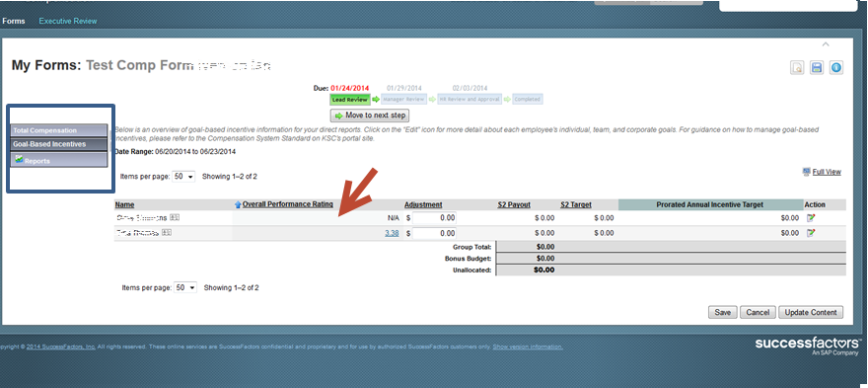Click the Completed step
This screenshot has height=388, width=868.
(527, 99)
